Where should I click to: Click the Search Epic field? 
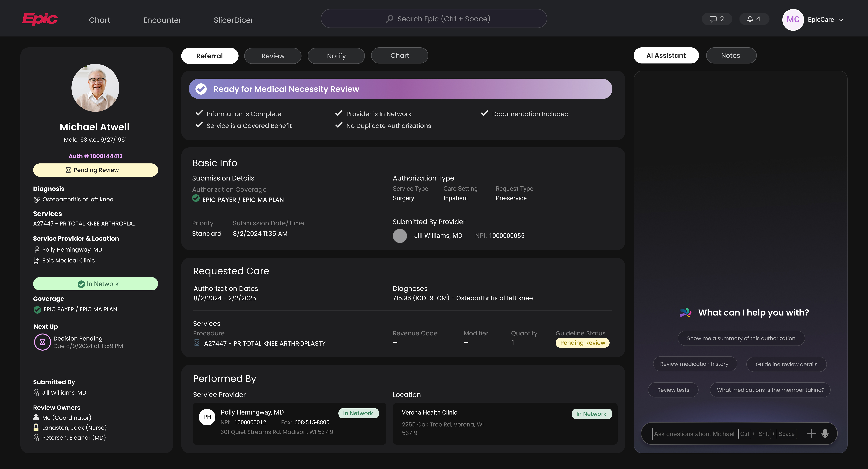(434, 18)
